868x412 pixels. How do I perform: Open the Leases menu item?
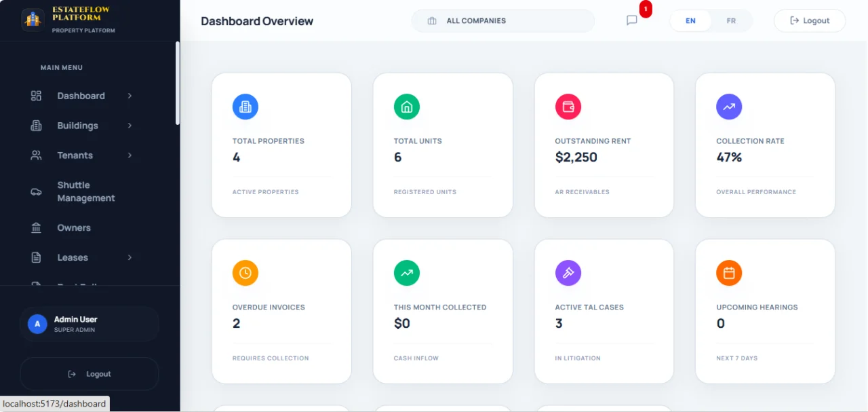[x=81, y=258]
